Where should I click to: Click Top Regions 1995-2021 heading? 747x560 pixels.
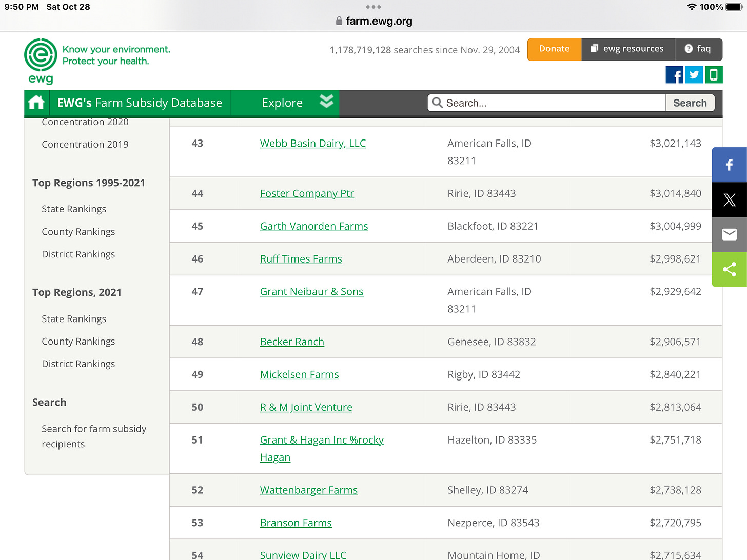pos(89,183)
